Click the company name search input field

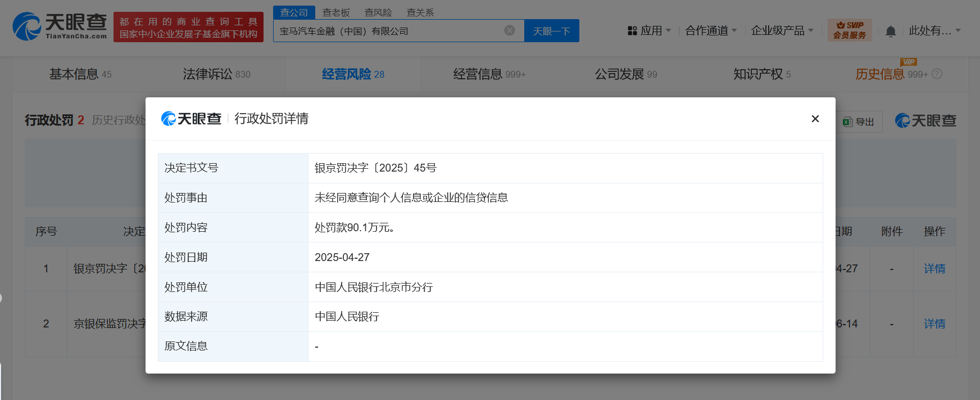[388, 31]
